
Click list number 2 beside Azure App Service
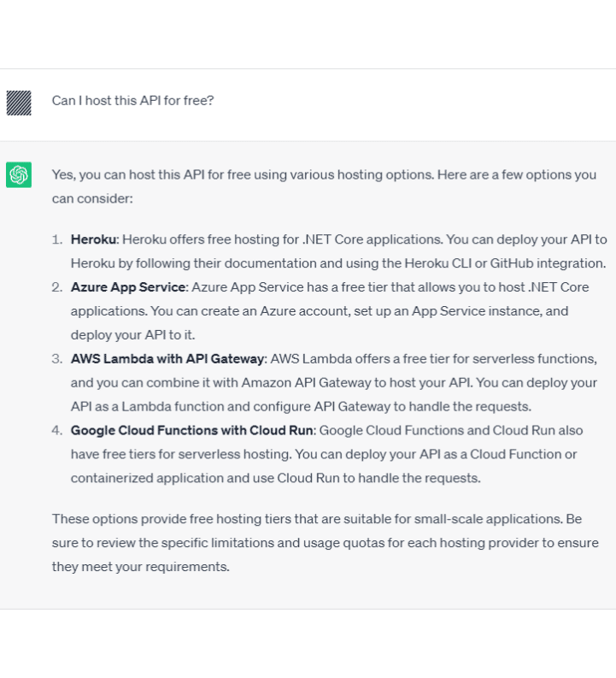point(57,287)
